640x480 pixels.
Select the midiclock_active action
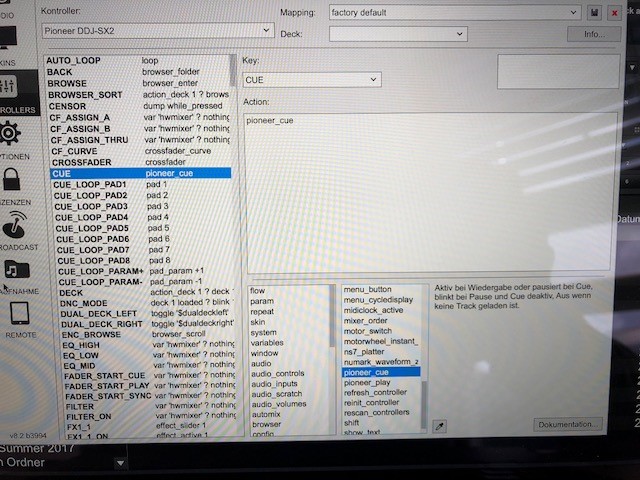click(x=373, y=310)
